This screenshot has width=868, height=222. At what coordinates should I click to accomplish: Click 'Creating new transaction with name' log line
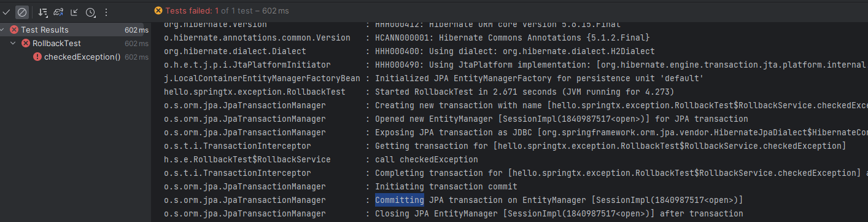(621, 105)
